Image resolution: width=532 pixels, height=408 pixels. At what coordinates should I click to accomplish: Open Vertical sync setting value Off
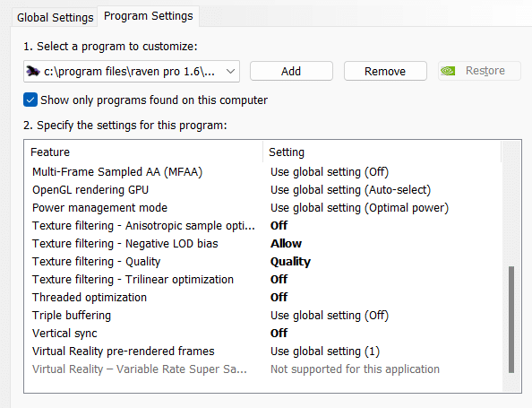(x=279, y=333)
